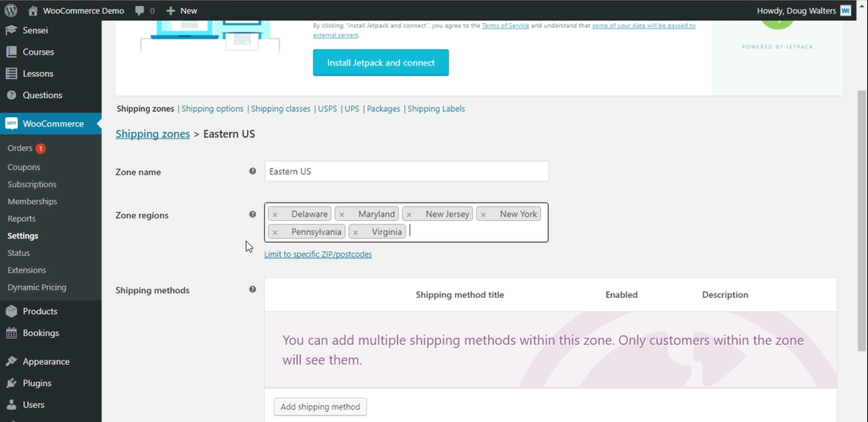Click the Install Jetpack and connect button
Screen dimensions: 868x422
click(x=381, y=62)
